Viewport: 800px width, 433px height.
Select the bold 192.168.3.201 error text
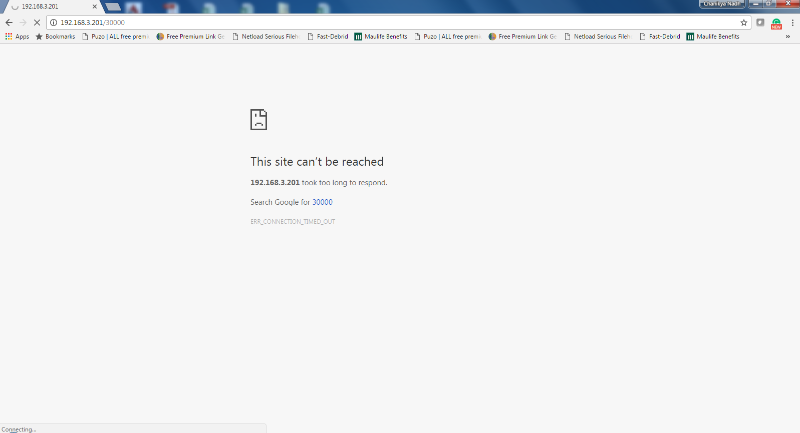pos(274,182)
